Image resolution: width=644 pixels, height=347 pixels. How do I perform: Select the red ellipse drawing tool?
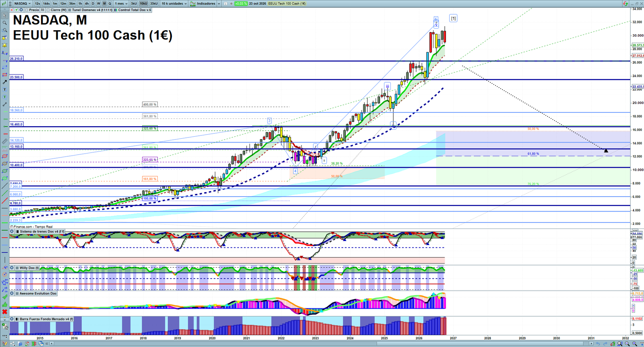point(5,156)
